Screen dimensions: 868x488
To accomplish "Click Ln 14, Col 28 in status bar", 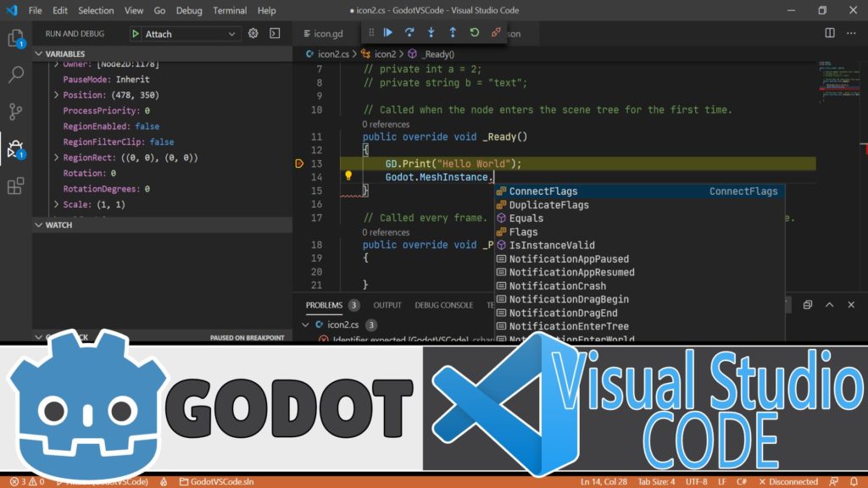I will tap(604, 482).
